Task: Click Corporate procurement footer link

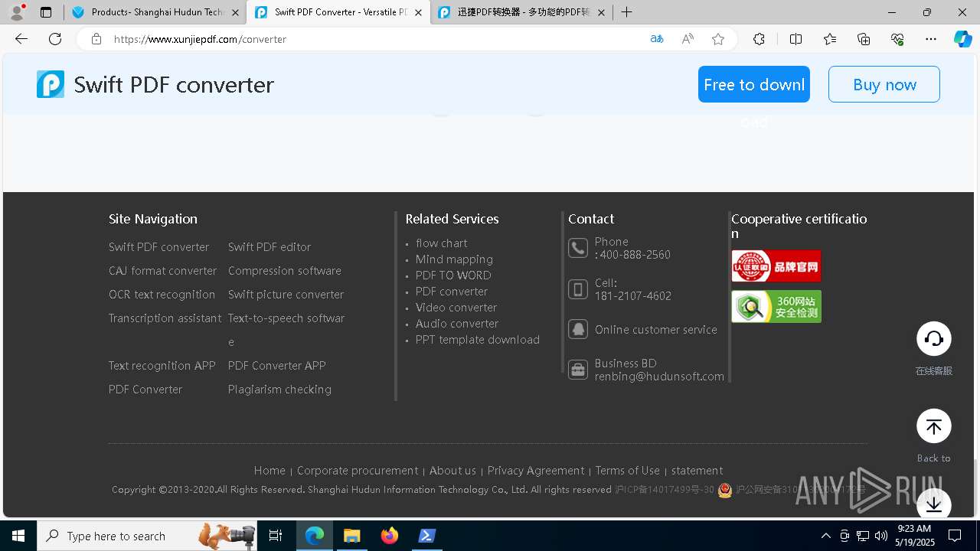Action: point(358,471)
